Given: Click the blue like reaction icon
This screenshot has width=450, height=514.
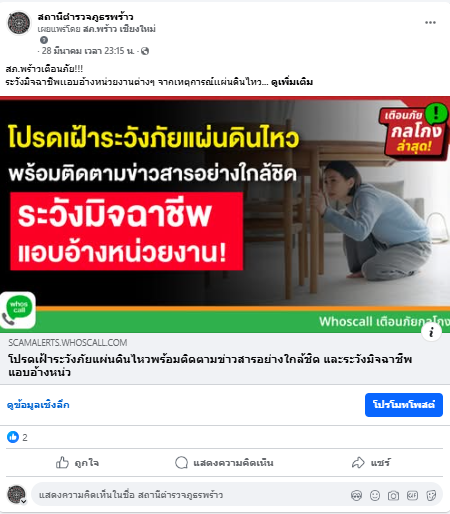Looking at the screenshot, I should (13, 437).
